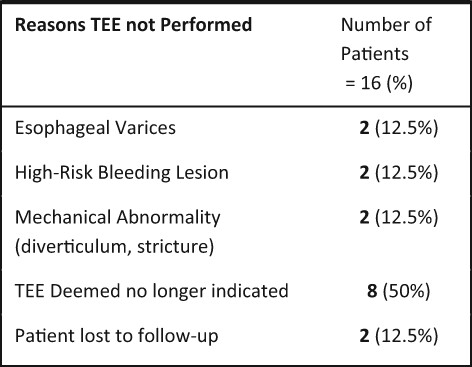Click the '= 16 (%)' header text

coord(379,82)
